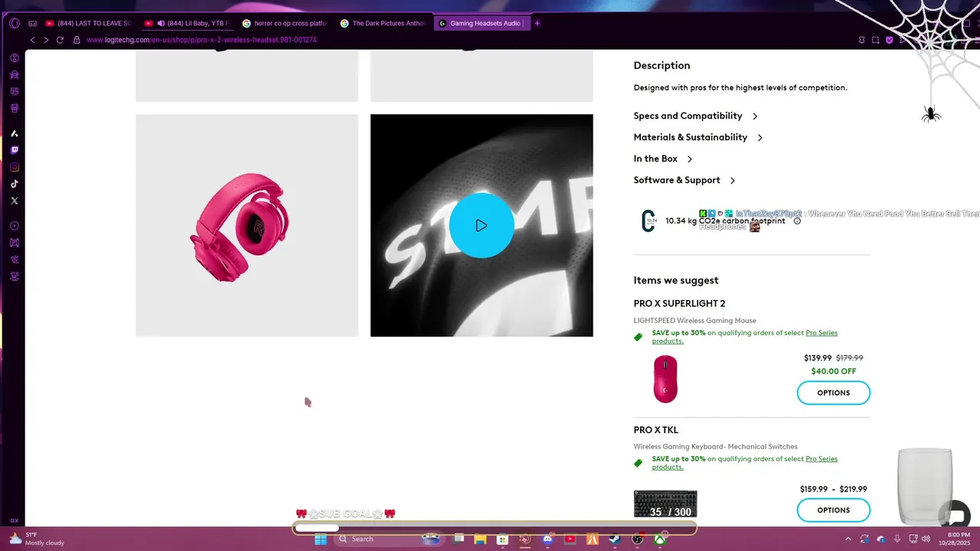The image size is (980, 551).
Task: Select Gaming Headsets Audio tab
Action: [x=481, y=23]
